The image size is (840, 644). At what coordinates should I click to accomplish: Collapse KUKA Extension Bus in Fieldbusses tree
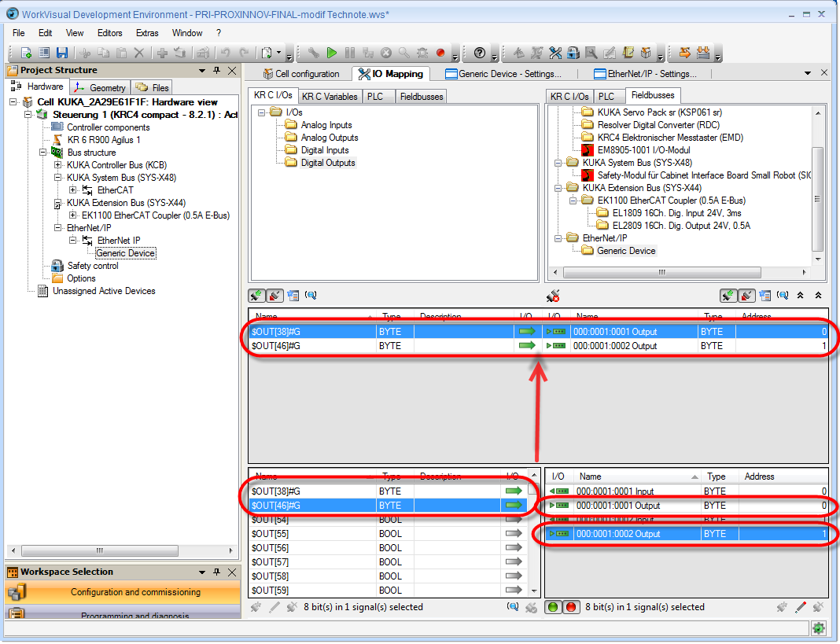558,188
